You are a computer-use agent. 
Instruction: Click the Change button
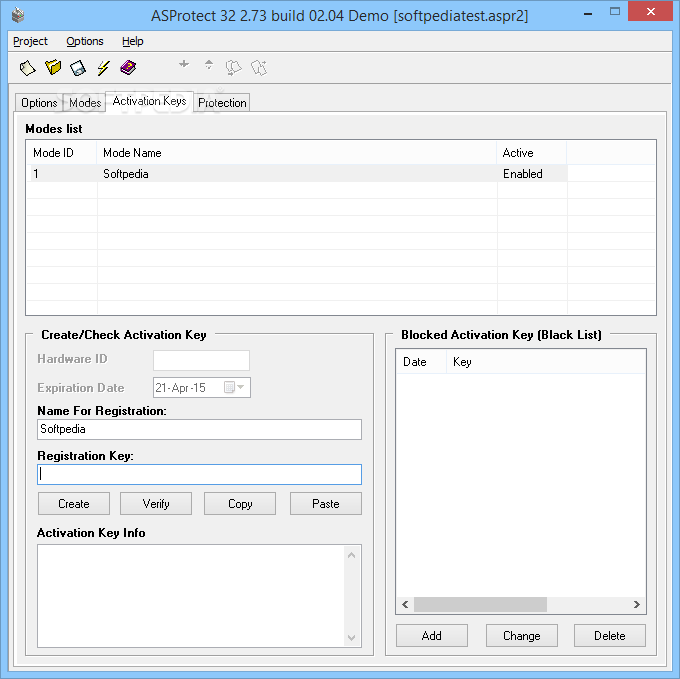[522, 636]
